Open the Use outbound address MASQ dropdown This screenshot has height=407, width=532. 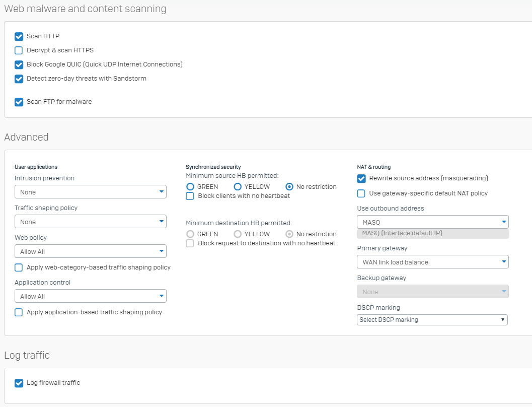433,222
